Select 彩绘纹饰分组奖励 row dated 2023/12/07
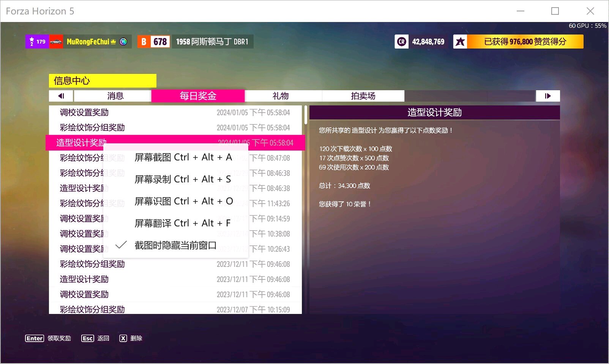This screenshot has width=609, height=364. click(175, 309)
